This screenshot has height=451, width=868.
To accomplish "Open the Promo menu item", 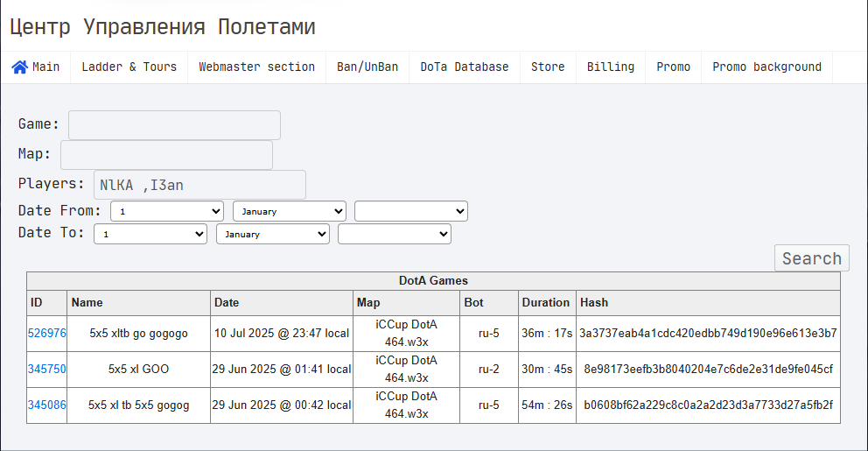I will point(673,67).
